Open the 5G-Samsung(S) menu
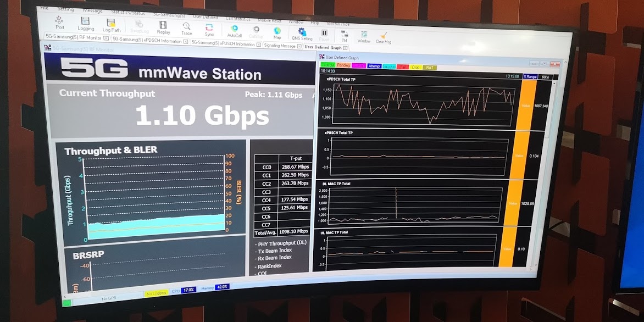 (x=169, y=15)
